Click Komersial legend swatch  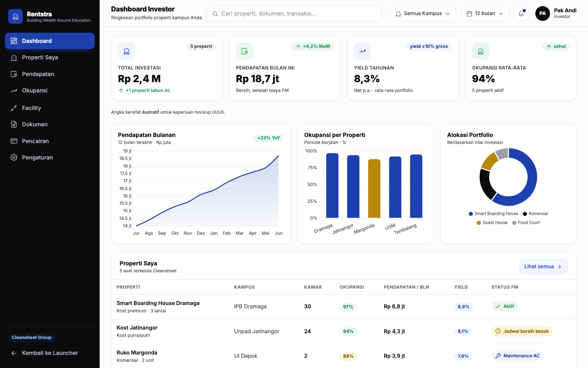[x=525, y=213]
